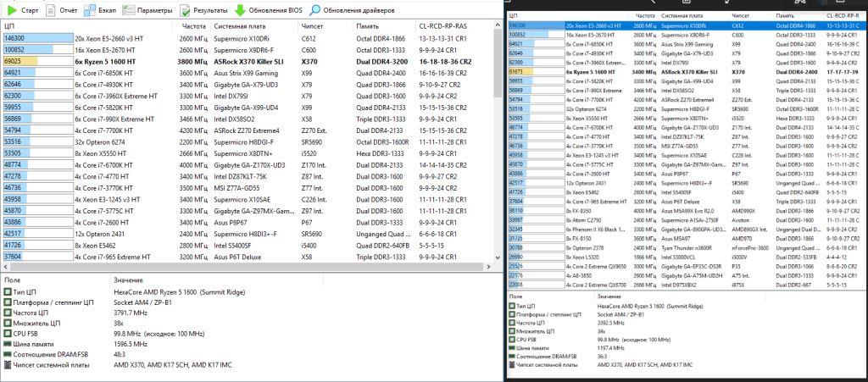Image resolution: width=868 pixels, height=382 pixels.
Task: Click the Тип ЦП chip icon in left window
Action: (x=7, y=292)
